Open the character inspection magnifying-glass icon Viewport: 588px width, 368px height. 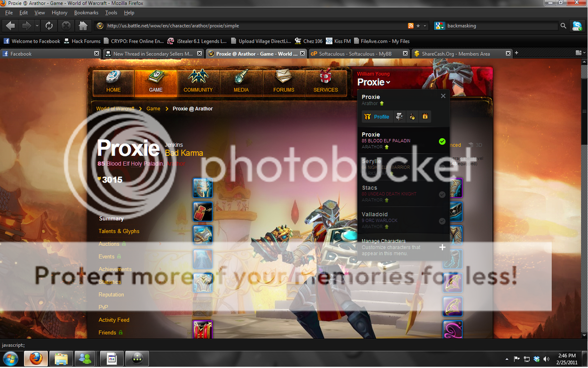399,116
